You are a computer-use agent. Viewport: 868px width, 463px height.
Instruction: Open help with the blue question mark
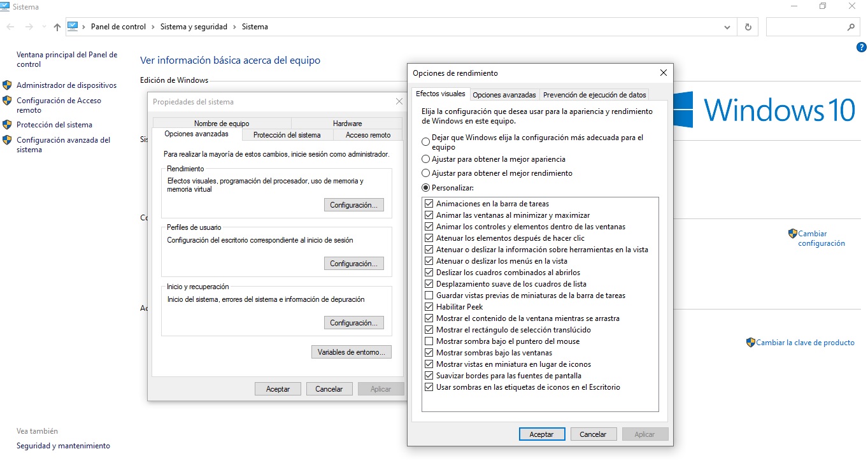click(x=862, y=47)
